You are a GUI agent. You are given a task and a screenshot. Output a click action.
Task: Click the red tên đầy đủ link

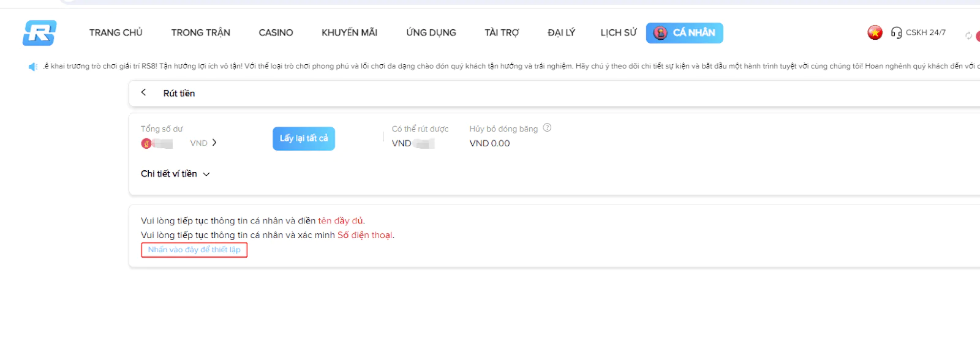(x=341, y=221)
